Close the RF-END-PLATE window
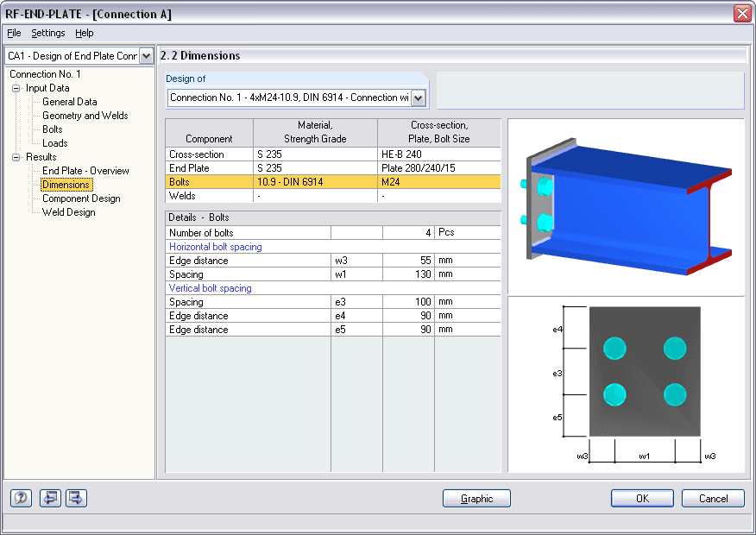The width and height of the screenshot is (756, 535). pos(742,14)
